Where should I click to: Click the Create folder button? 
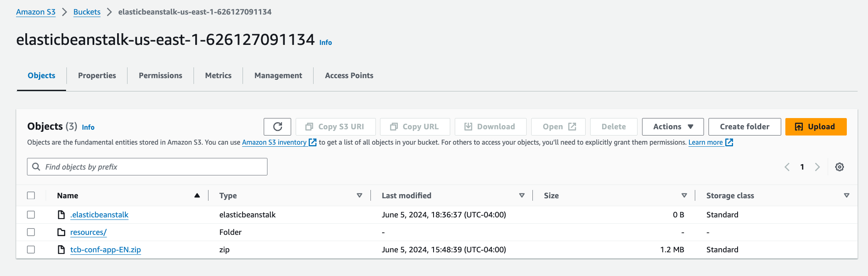(x=744, y=127)
